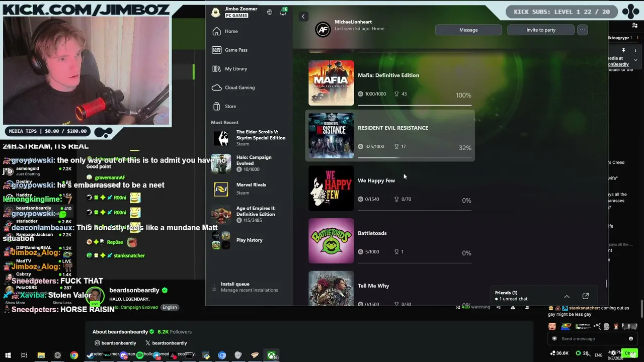Open the emoji picker in chat input
The width and height of the screenshot is (644, 362).
[631, 338]
